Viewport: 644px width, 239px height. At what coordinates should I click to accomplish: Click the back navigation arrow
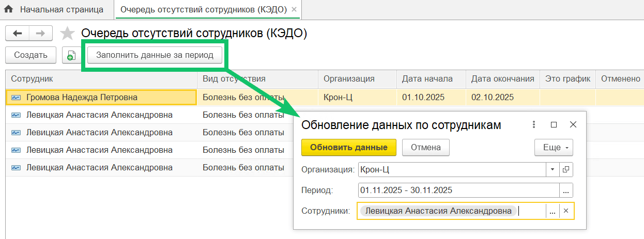[17, 34]
